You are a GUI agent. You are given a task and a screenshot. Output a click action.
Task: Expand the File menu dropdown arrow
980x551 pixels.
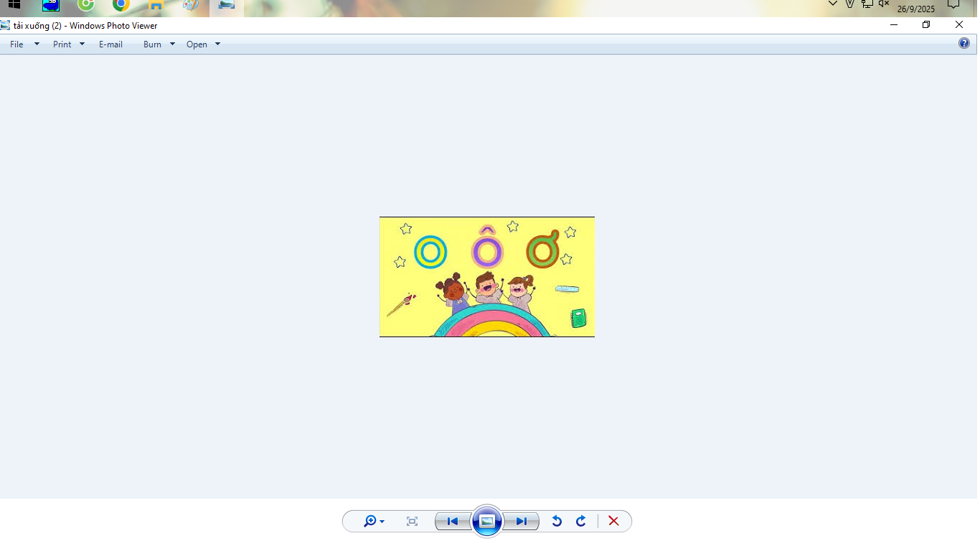coord(37,44)
